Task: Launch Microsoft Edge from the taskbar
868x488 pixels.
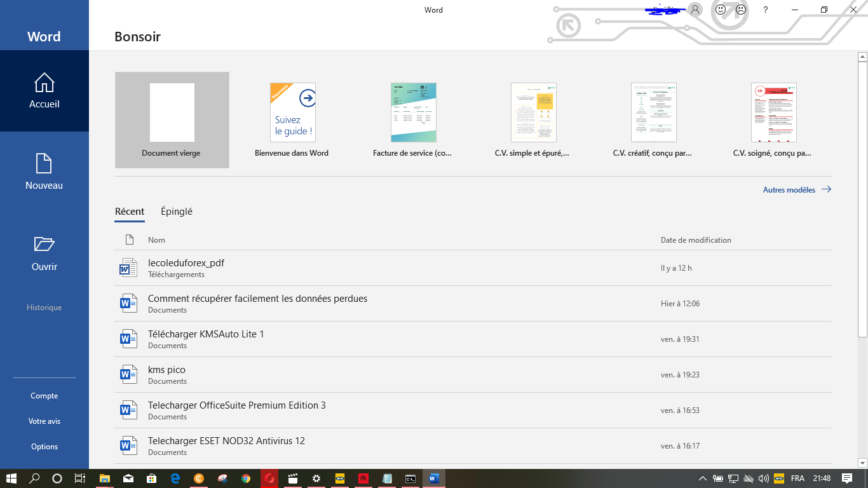Action: pyautogui.click(x=175, y=478)
